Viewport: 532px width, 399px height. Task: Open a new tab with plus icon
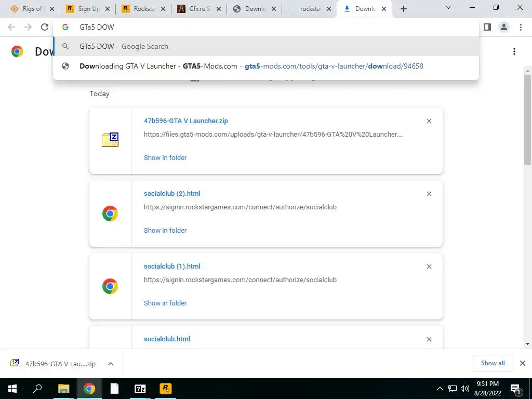click(403, 9)
